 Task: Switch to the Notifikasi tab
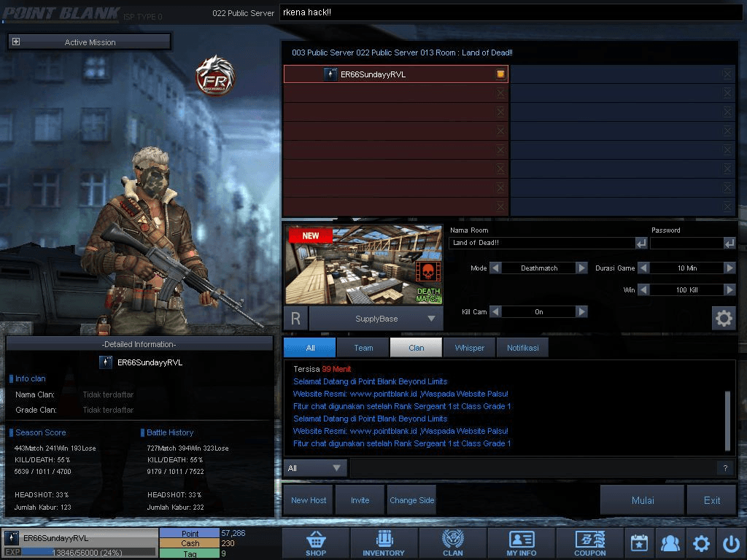coord(522,348)
